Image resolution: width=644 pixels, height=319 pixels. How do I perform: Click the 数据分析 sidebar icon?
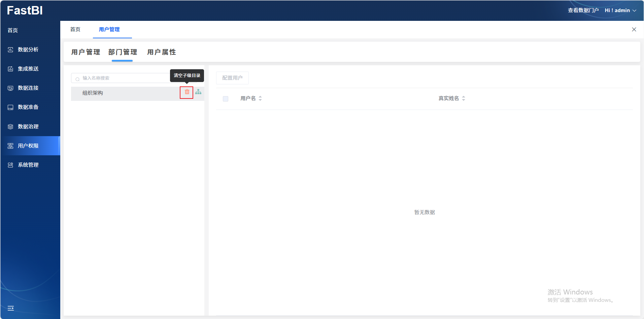coord(10,50)
